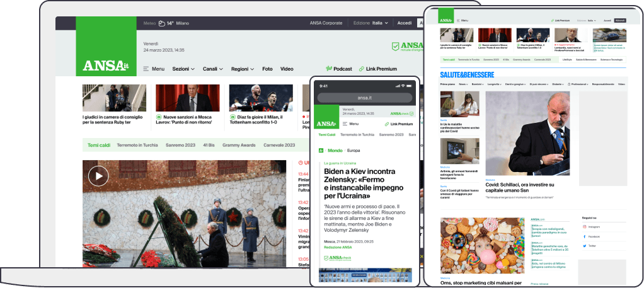Expand Diabete dropdown on tablet
The width and height of the screenshot is (644, 288).
558,84
